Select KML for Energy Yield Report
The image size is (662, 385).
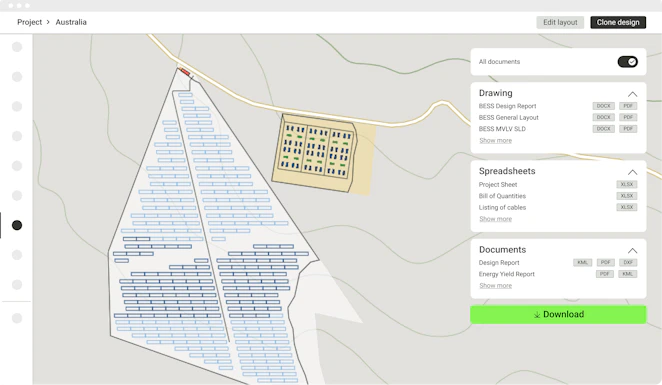pos(627,274)
